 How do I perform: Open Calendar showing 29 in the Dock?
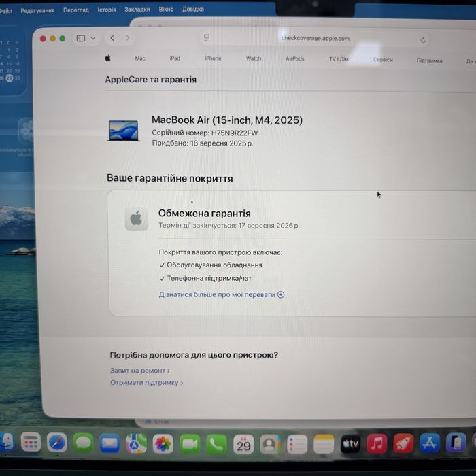coord(243,445)
